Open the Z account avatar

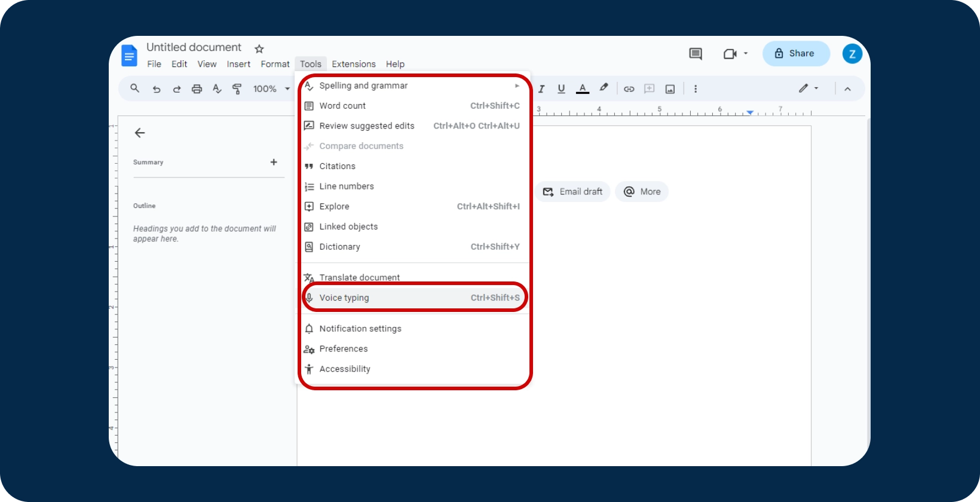pyautogui.click(x=852, y=54)
